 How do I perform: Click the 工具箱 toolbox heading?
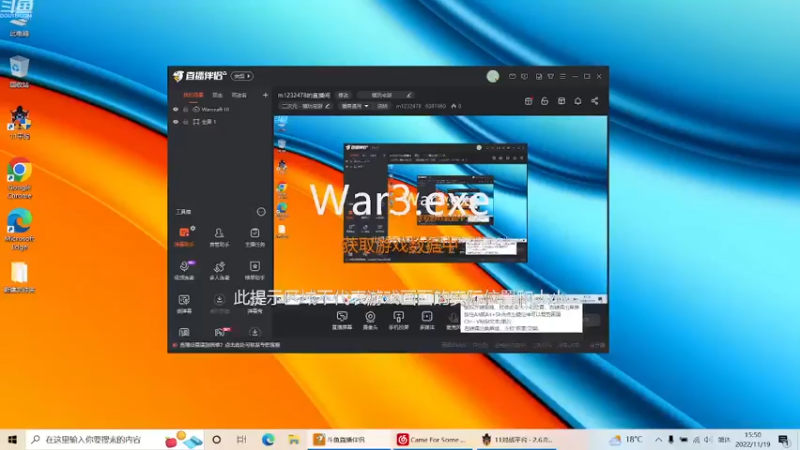(x=183, y=212)
